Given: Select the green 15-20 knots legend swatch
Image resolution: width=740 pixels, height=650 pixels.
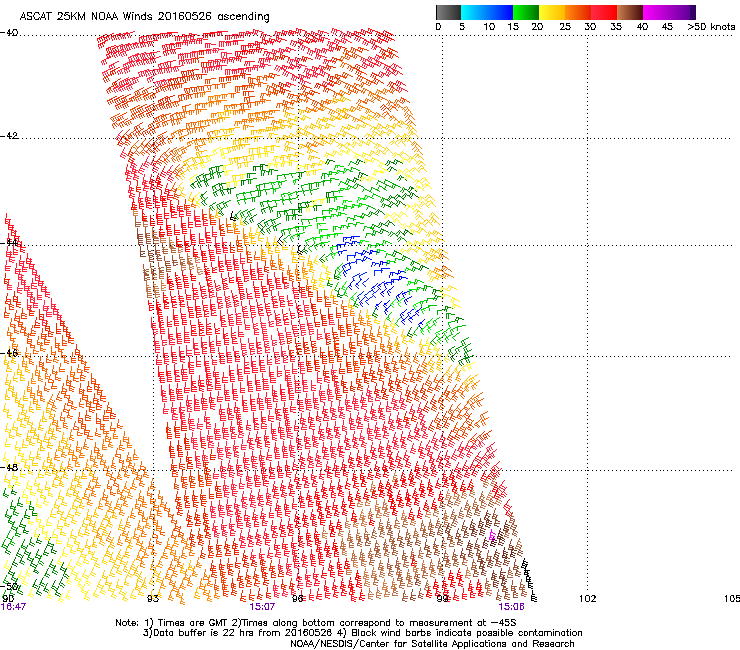Looking at the screenshot, I should click(526, 12).
